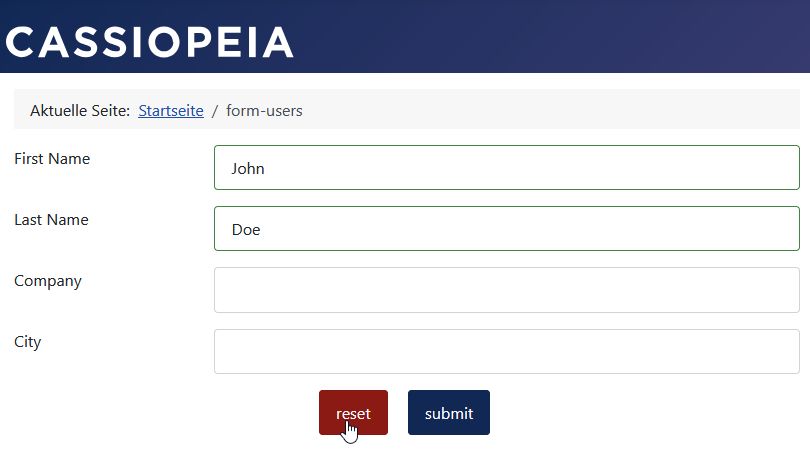Image resolution: width=810 pixels, height=474 pixels.
Task: Click the City label text
Action: point(28,342)
